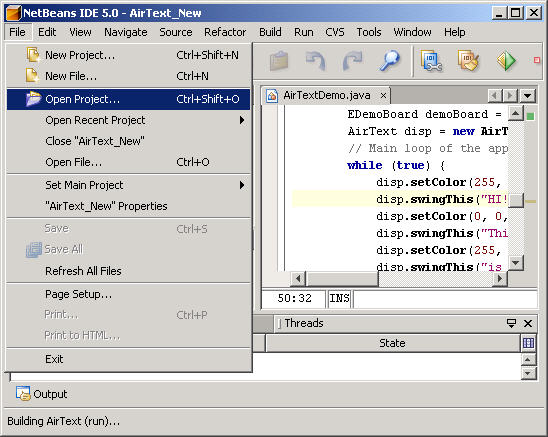Click editor horizontal scrollbar right arrow
Image resolution: width=548 pixels, height=437 pixels.
pyautogui.click(x=500, y=279)
